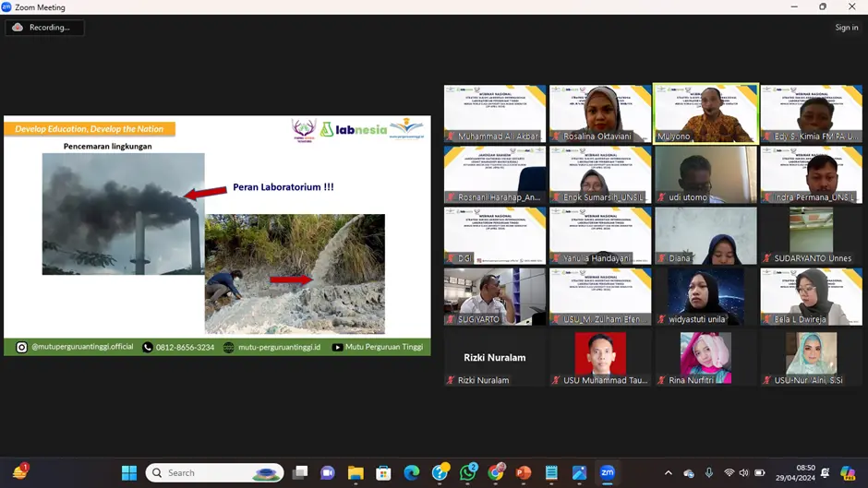Select Rosnani Harahap's video tile
The height and width of the screenshot is (488, 868).
tap(495, 175)
